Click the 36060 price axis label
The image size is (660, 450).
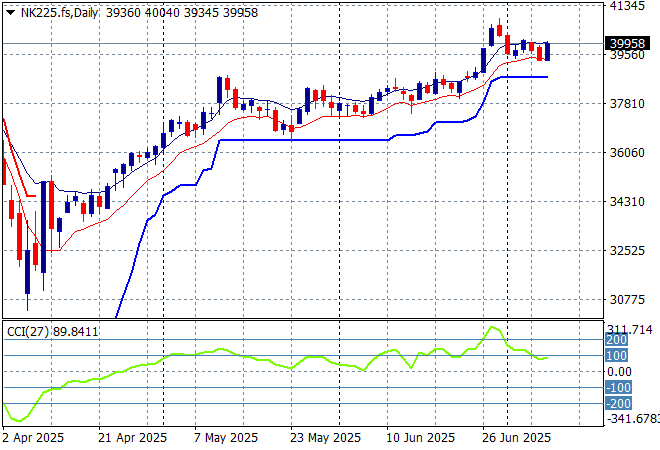[624, 153]
